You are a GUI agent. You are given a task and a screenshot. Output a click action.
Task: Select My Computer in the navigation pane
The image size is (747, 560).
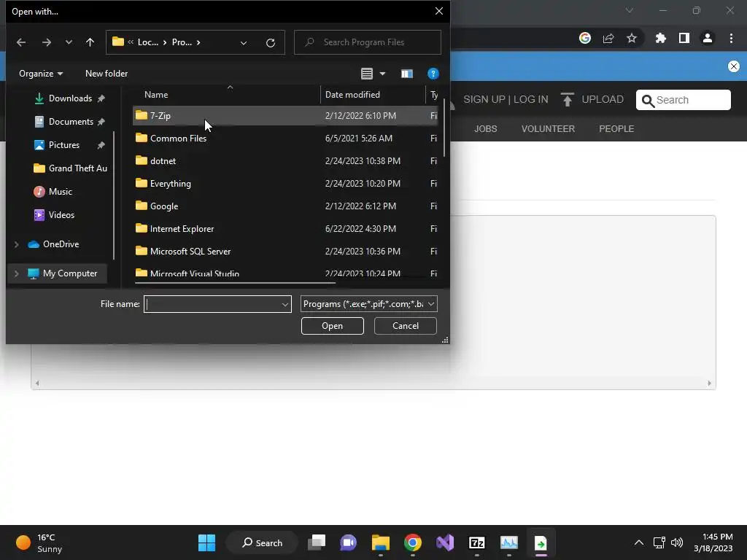point(69,273)
